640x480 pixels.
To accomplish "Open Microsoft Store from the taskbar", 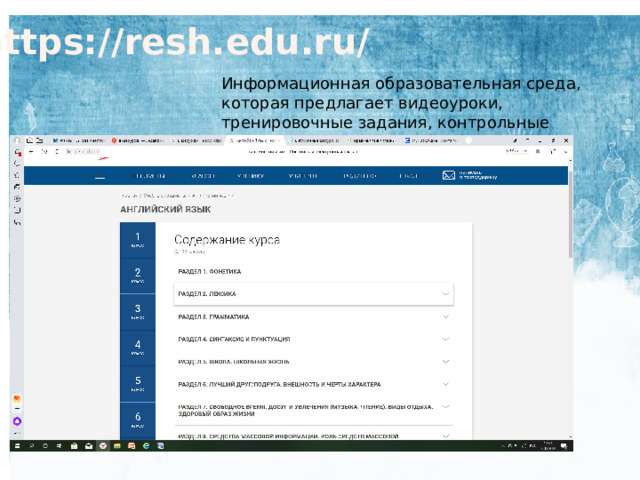I will click(x=74, y=446).
